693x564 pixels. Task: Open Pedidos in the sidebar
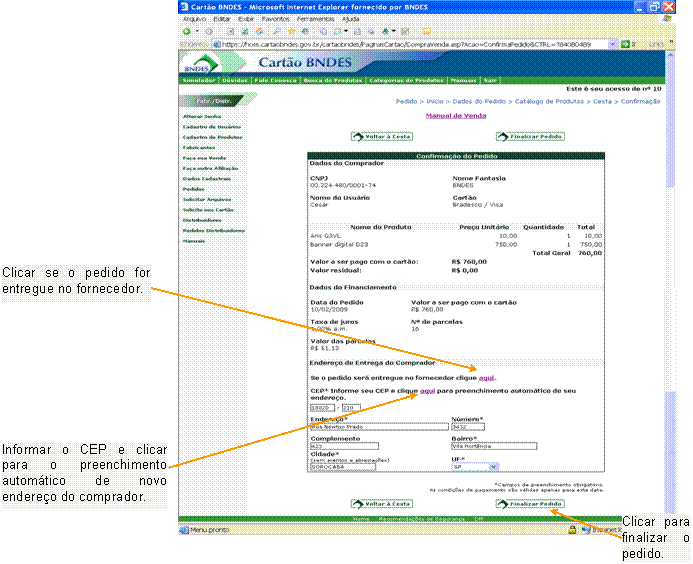[x=194, y=189]
